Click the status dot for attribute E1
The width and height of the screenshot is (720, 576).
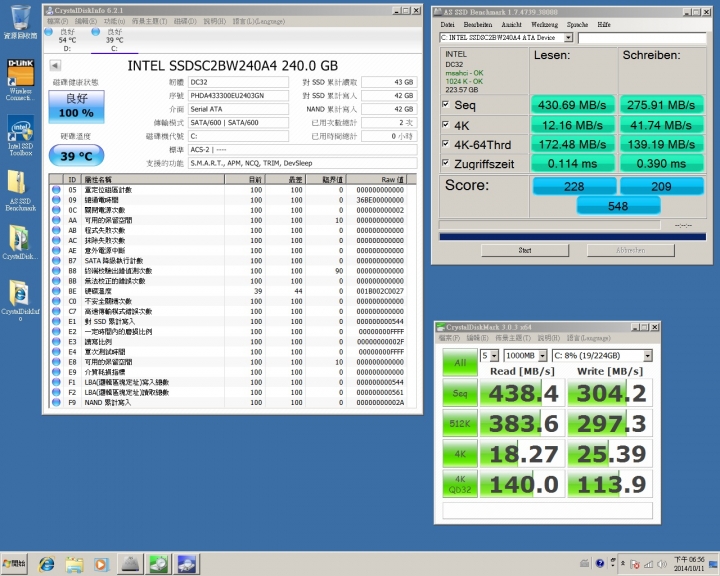click(56, 321)
